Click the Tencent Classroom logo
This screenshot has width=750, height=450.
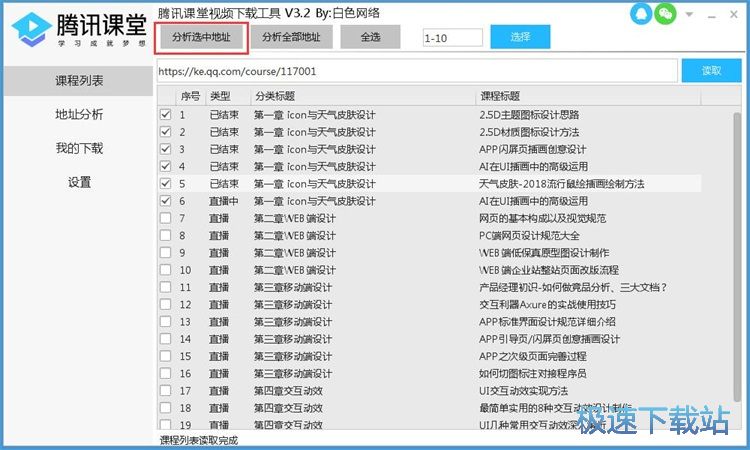79,29
